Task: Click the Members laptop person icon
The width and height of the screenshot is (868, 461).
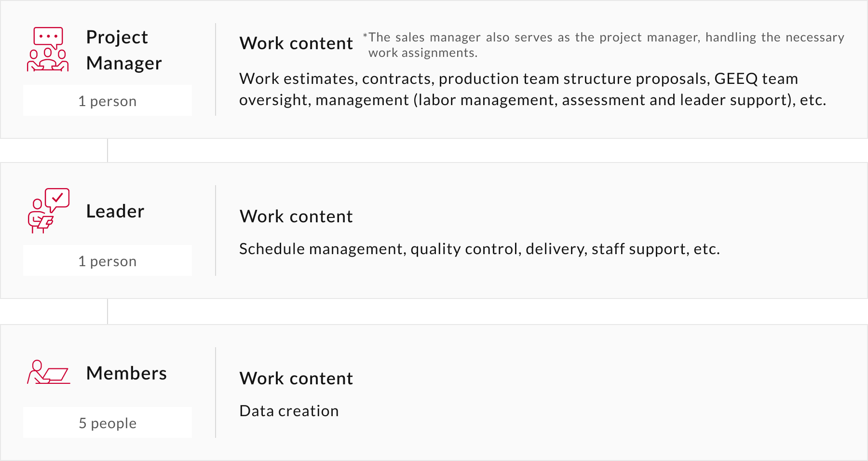Action: coord(48,372)
